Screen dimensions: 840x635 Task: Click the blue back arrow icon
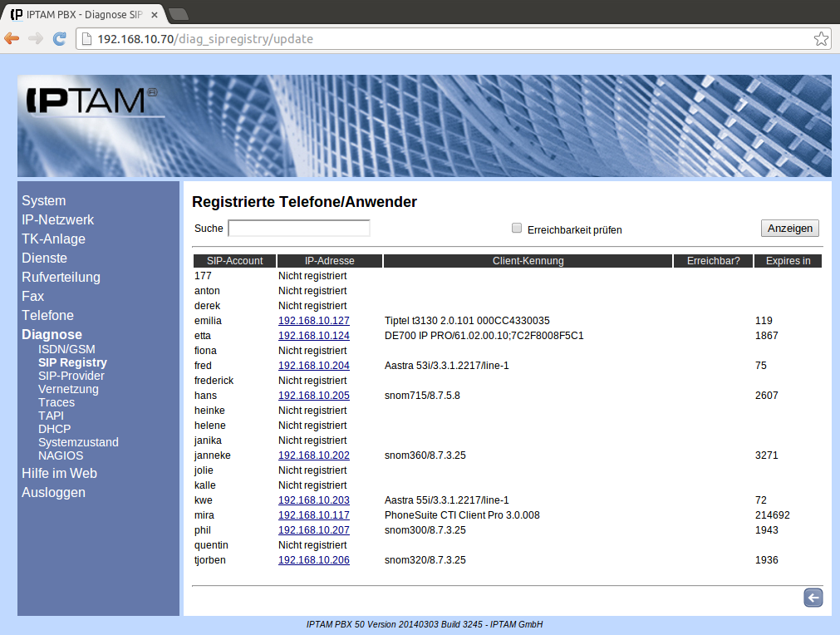point(813,598)
